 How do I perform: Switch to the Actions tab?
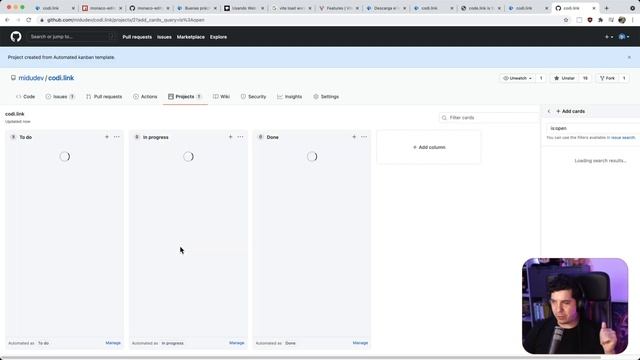tap(145, 97)
